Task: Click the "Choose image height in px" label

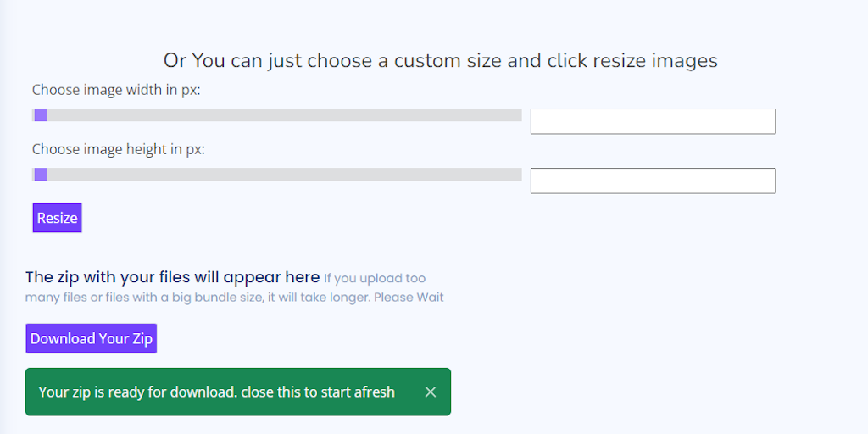Action: [x=119, y=149]
